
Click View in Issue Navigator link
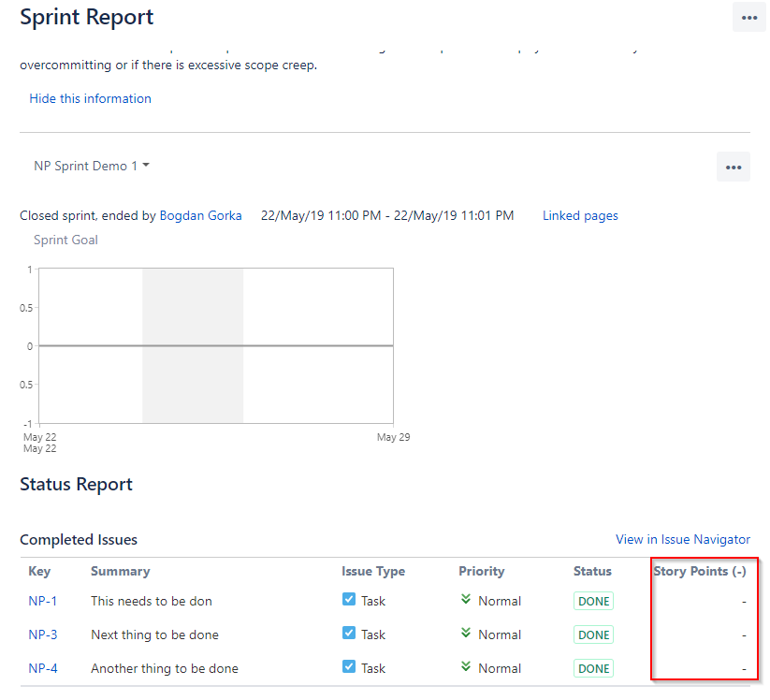(683, 539)
